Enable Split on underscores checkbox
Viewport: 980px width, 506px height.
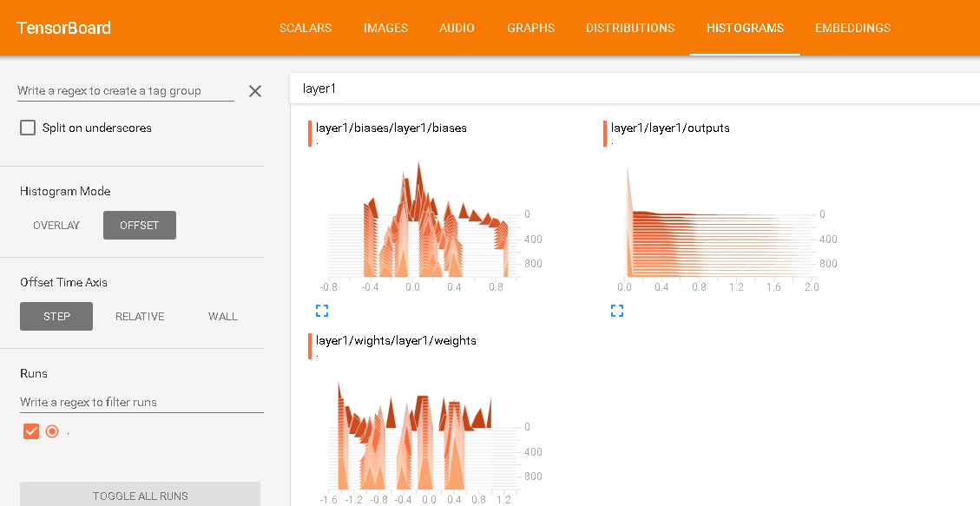pyautogui.click(x=28, y=128)
